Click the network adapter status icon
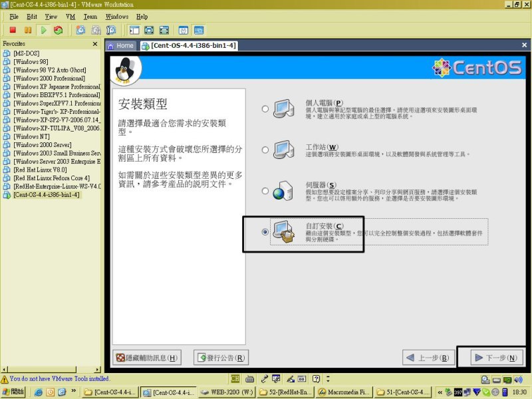The width and height of the screenshot is (532, 399). [x=507, y=379]
